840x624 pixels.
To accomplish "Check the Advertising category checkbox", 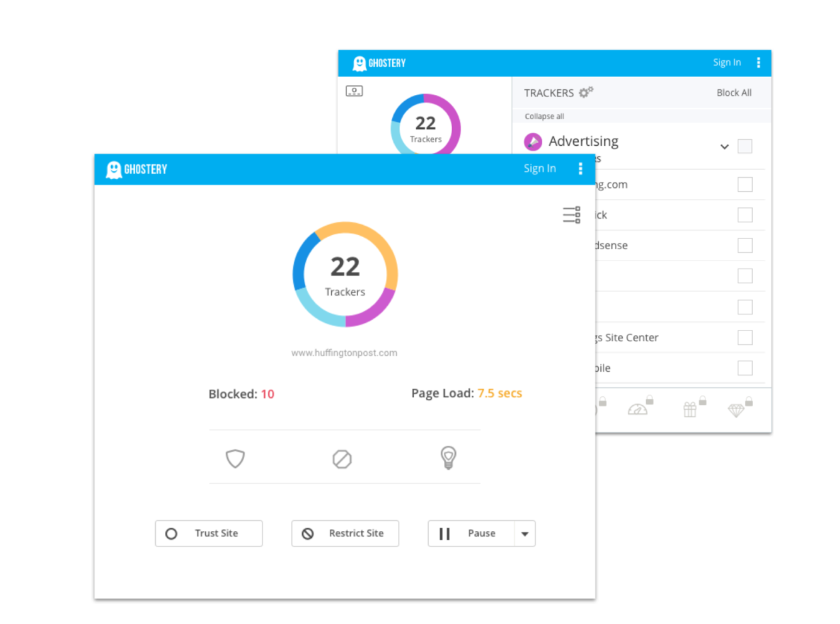I will click(x=745, y=146).
